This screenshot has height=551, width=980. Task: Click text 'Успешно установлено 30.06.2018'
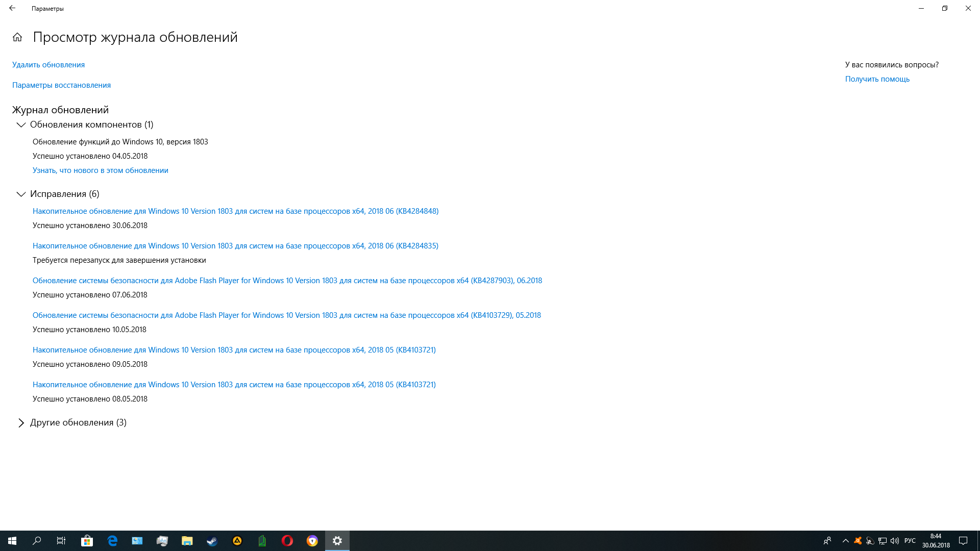[x=90, y=226]
